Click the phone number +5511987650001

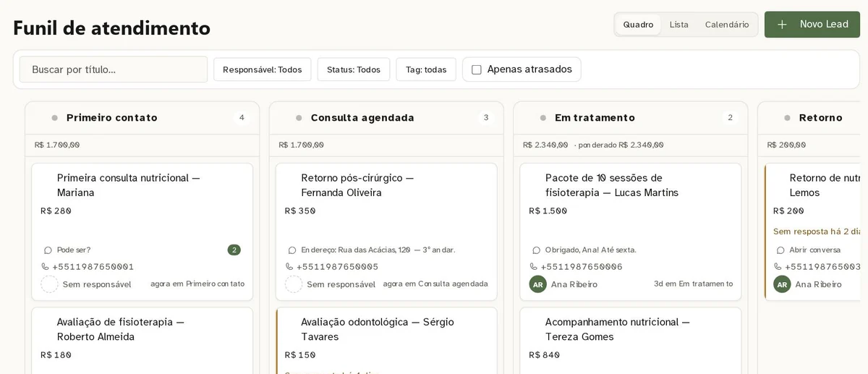pos(93,267)
